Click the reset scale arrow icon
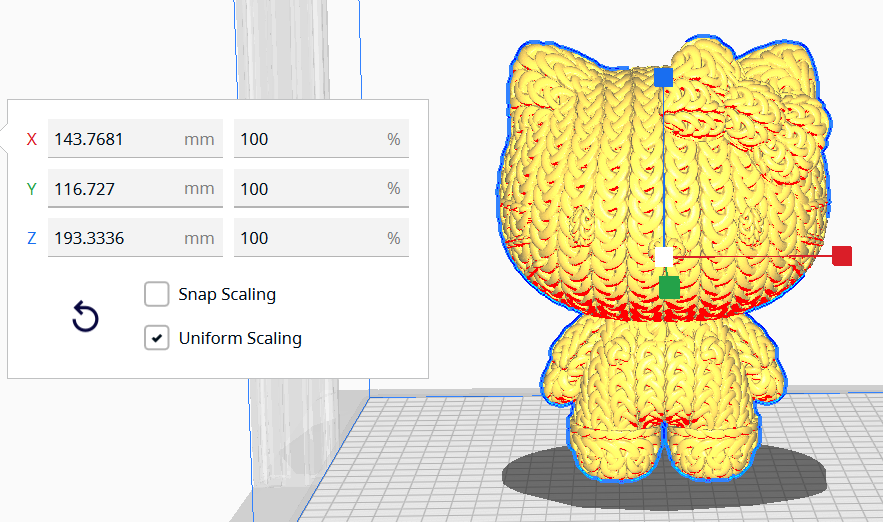883x522 pixels. [x=86, y=316]
